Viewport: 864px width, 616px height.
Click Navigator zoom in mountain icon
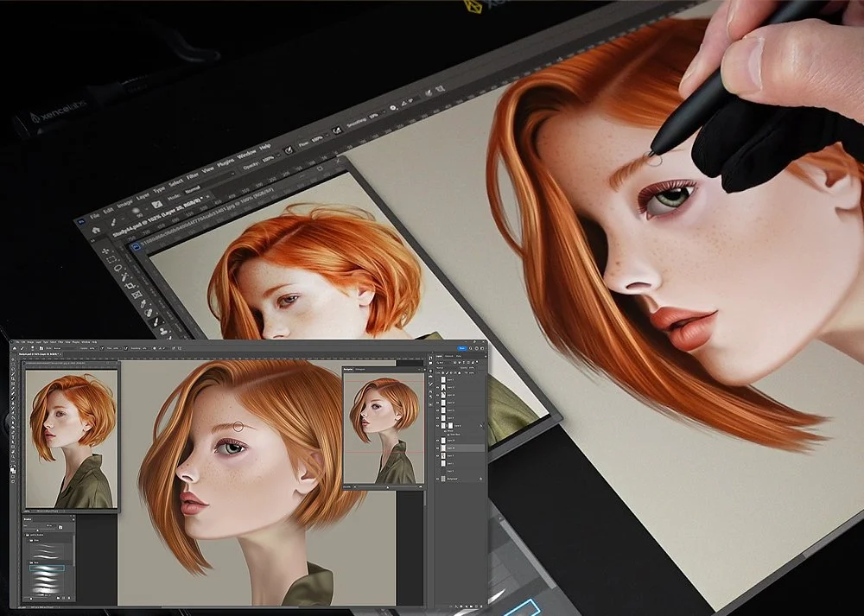pos(421,487)
